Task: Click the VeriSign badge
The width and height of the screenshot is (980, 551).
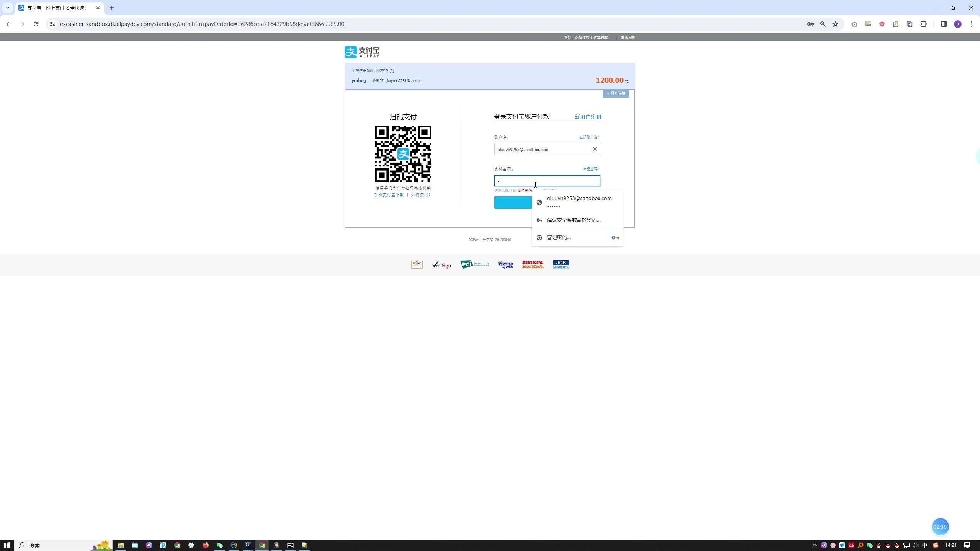Action: click(x=442, y=264)
